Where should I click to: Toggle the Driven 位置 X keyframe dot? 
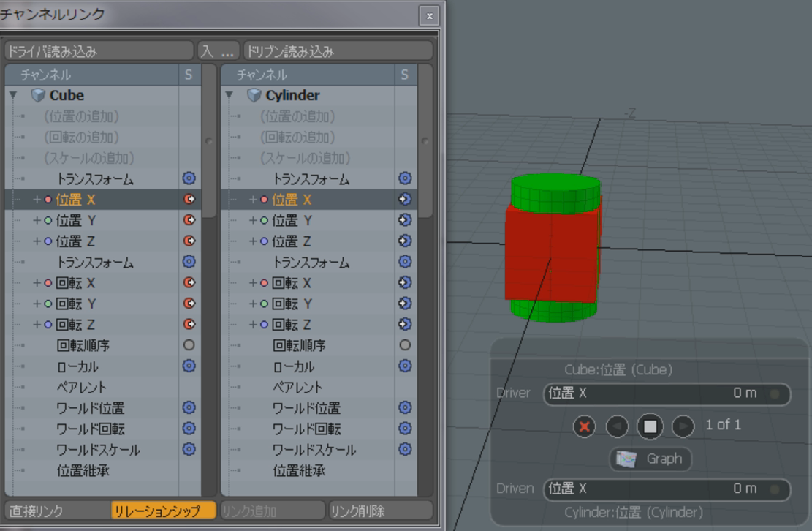(775, 489)
